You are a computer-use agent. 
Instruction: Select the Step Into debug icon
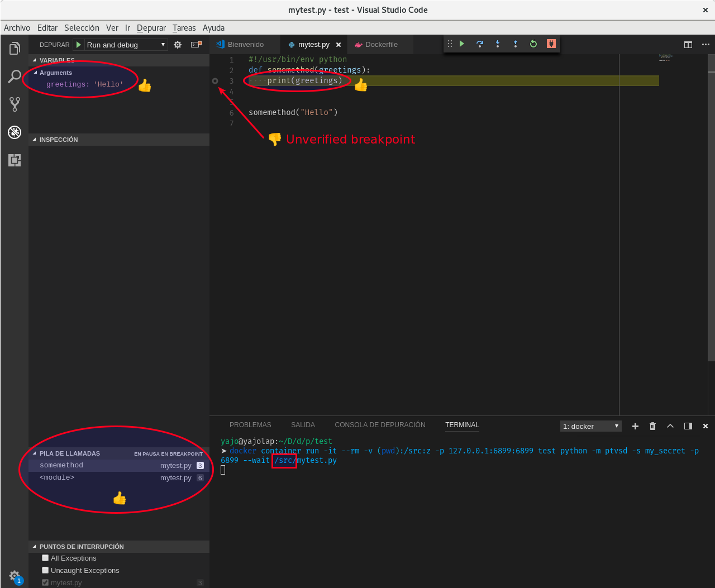tap(497, 43)
